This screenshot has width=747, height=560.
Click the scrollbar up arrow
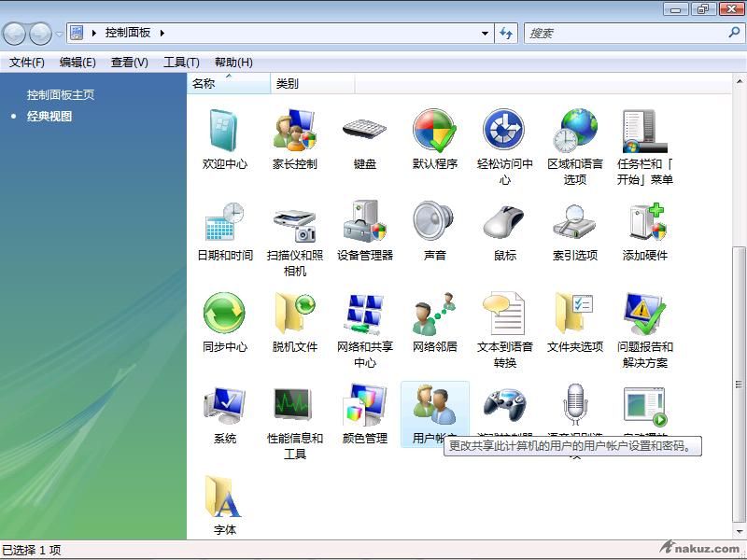[x=739, y=81]
